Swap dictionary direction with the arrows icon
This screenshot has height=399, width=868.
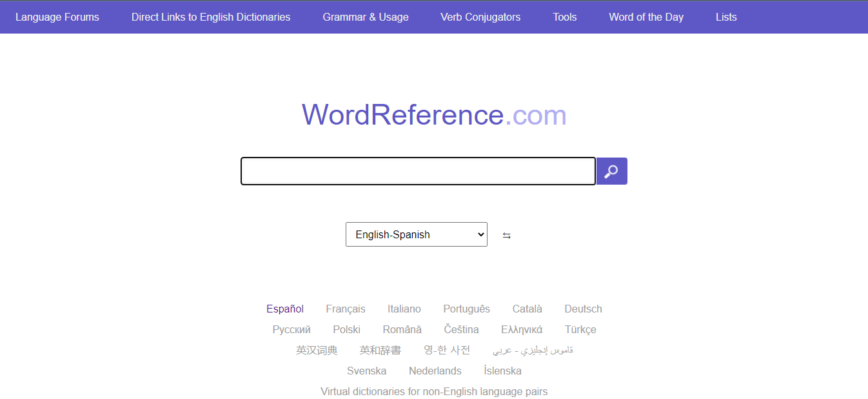507,236
